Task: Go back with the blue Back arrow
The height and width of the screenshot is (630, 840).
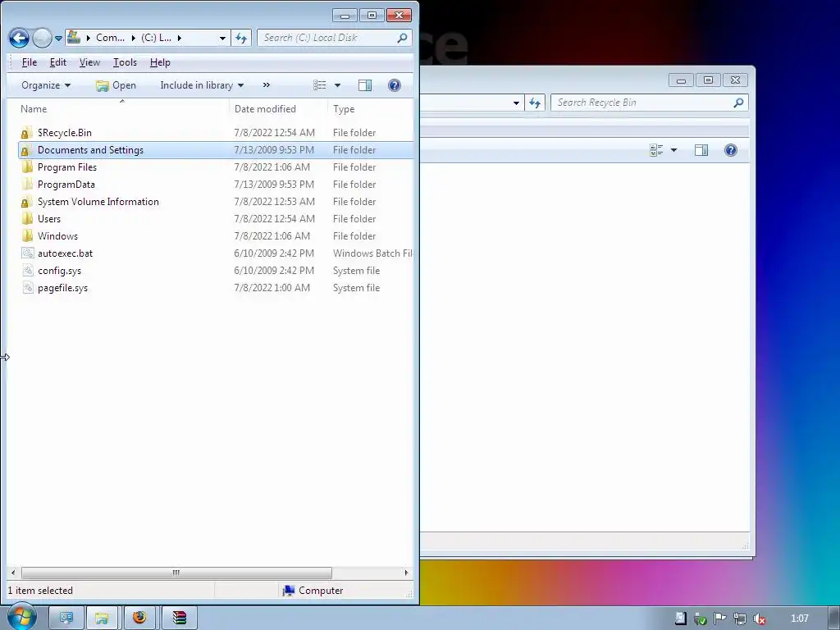Action: (19, 38)
